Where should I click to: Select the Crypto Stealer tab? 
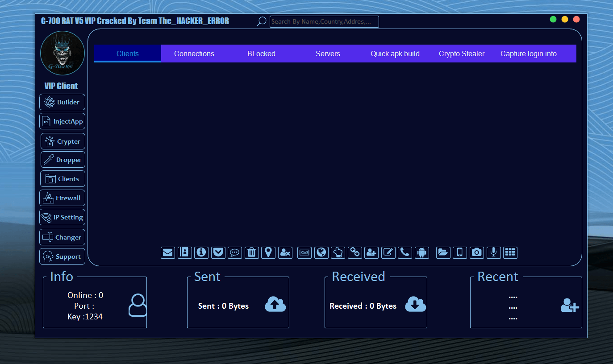tap(462, 54)
